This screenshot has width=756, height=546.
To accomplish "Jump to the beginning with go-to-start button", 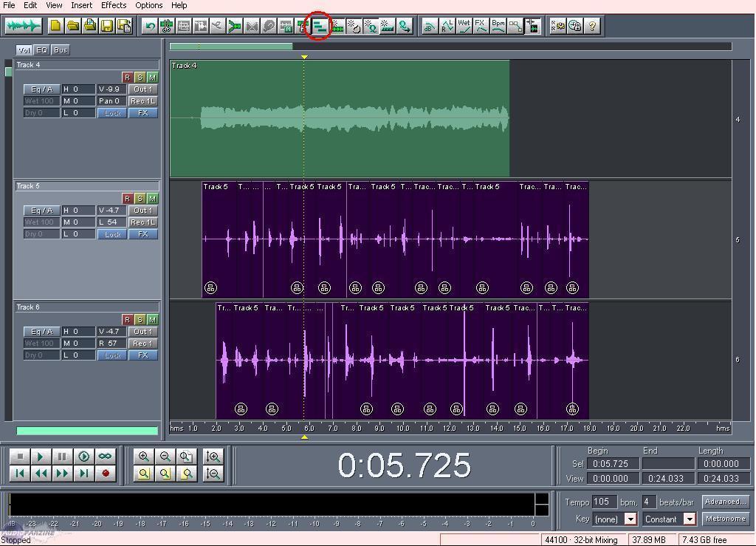I will tap(20, 473).
